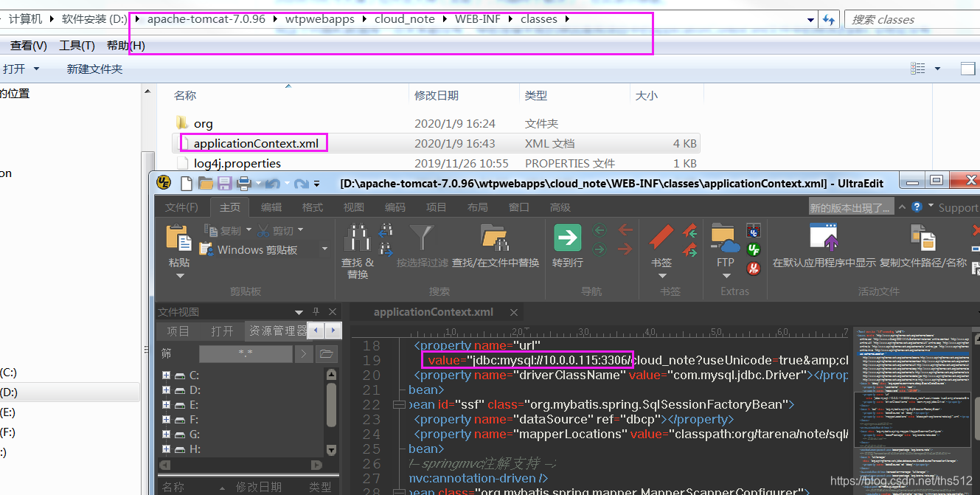The image size is (980, 495).
Task: Expand the C: drive tree node
Action: coord(166,375)
